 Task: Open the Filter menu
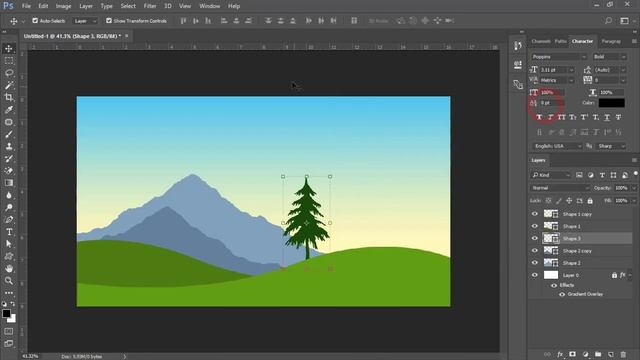150,6
